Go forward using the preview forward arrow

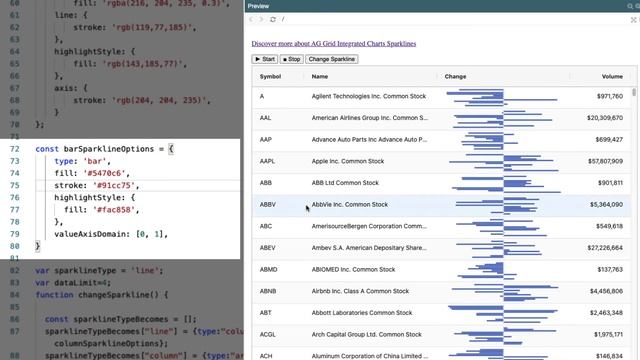click(261, 19)
